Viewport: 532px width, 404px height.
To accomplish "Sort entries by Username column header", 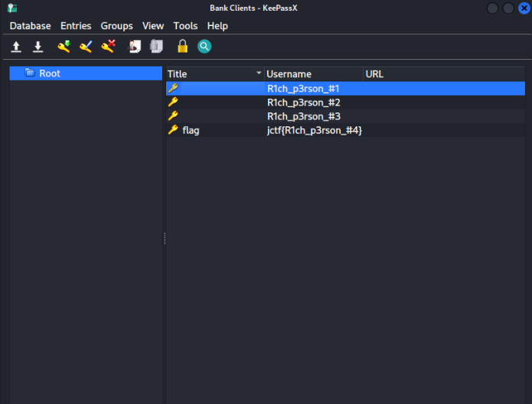I will [x=314, y=74].
